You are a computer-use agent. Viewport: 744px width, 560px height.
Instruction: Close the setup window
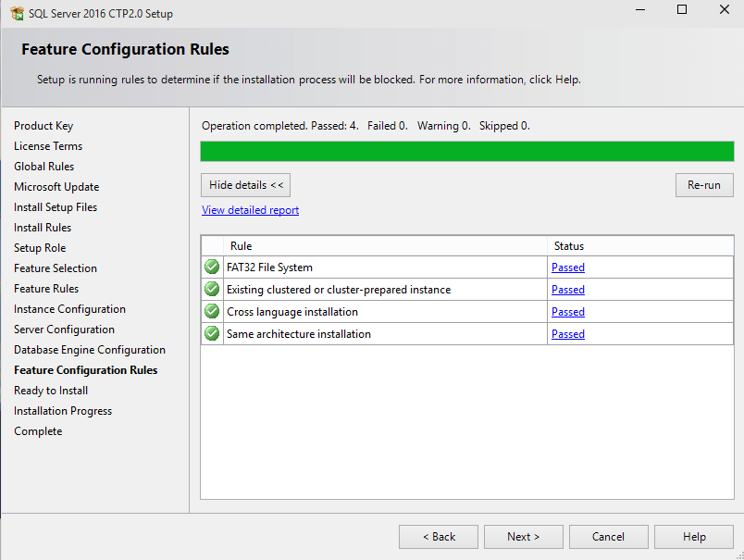pyautogui.click(x=724, y=9)
